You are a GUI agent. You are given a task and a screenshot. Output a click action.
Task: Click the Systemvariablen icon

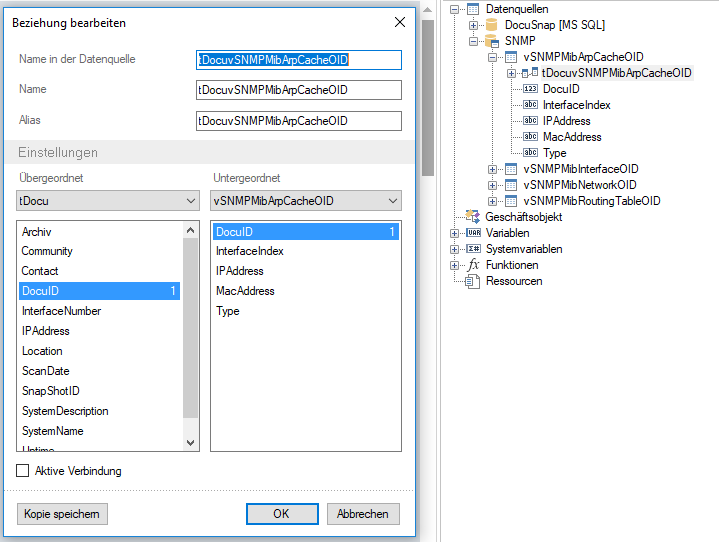pyautogui.click(x=473, y=249)
